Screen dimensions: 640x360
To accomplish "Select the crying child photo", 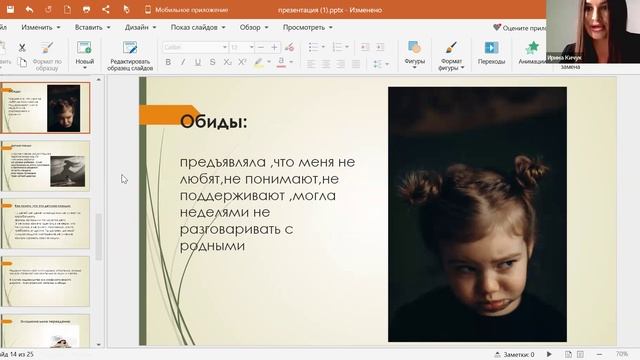I will [x=477, y=214].
